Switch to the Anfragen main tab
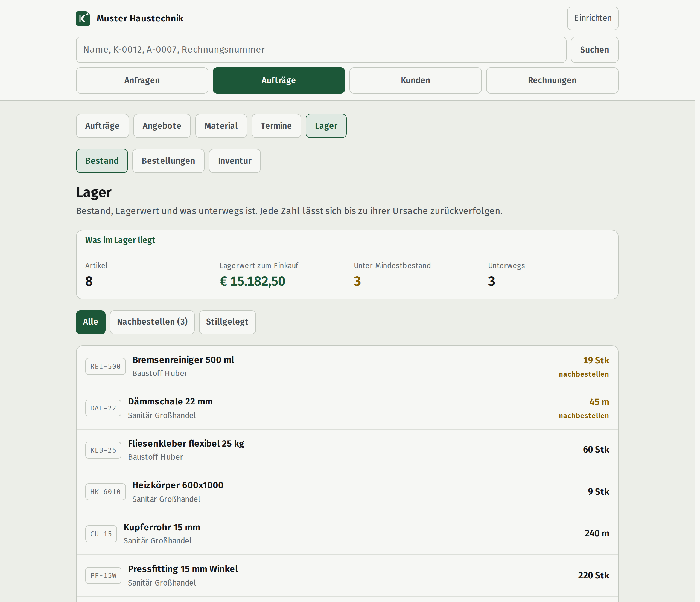700x602 pixels. [142, 80]
